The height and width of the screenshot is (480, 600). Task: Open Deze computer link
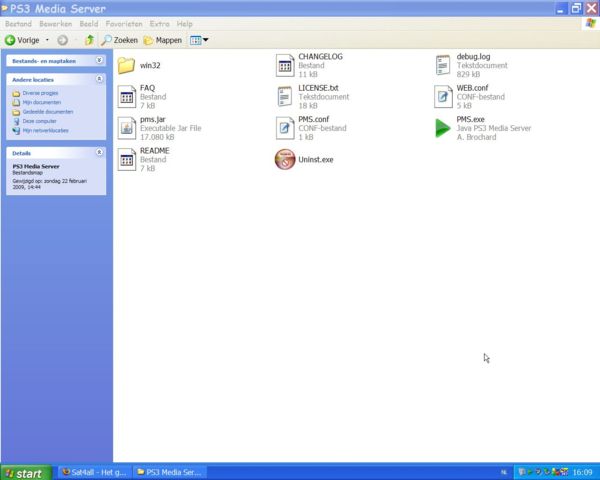pyautogui.click(x=39, y=121)
